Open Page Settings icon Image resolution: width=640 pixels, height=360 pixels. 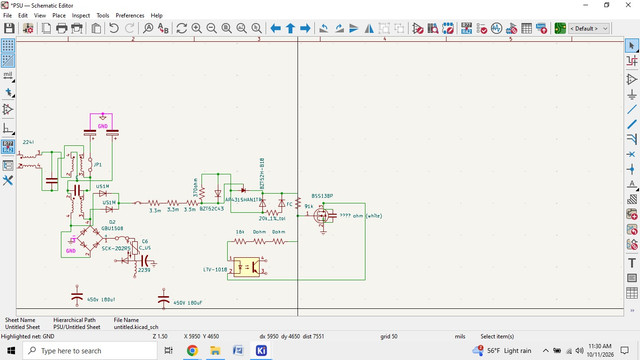coord(47,28)
